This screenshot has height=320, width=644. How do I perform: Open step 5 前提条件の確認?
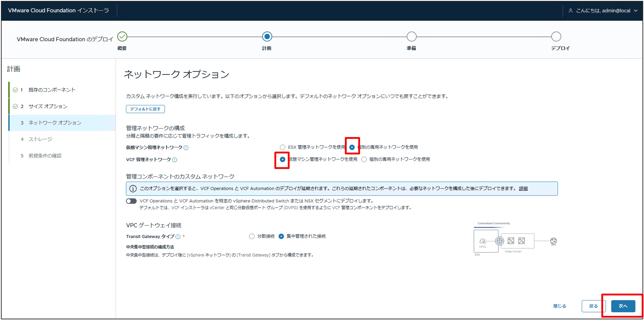click(62, 156)
